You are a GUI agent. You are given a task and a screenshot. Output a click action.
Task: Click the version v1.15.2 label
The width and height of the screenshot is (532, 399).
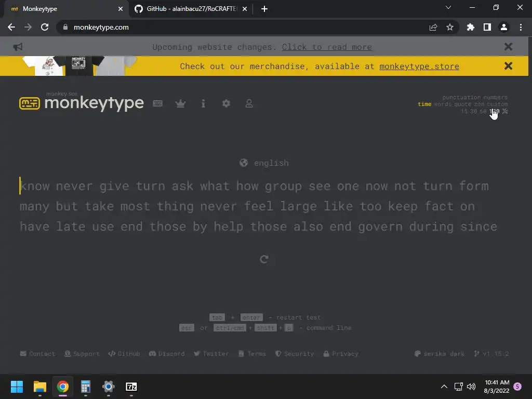tap(491, 353)
